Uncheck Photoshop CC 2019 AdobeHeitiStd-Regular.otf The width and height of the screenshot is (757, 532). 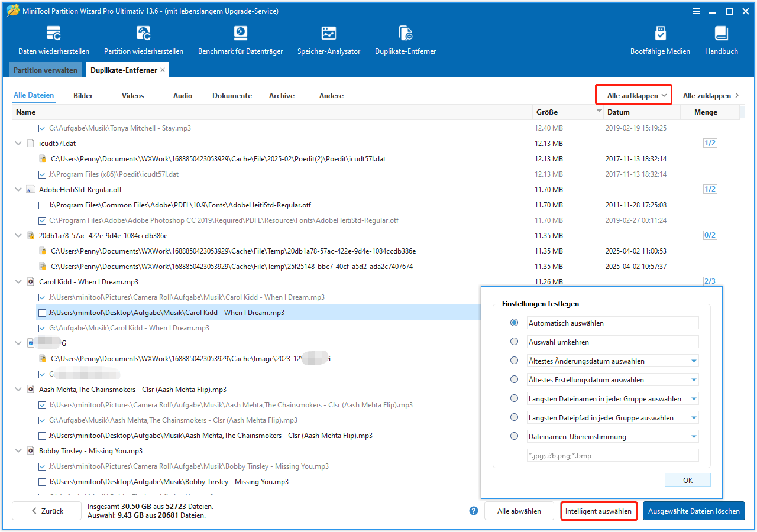pyautogui.click(x=42, y=220)
